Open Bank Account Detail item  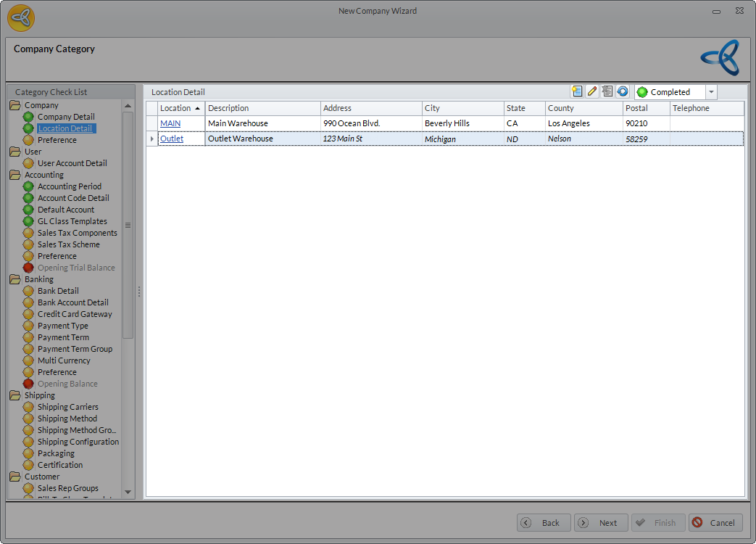(x=72, y=302)
